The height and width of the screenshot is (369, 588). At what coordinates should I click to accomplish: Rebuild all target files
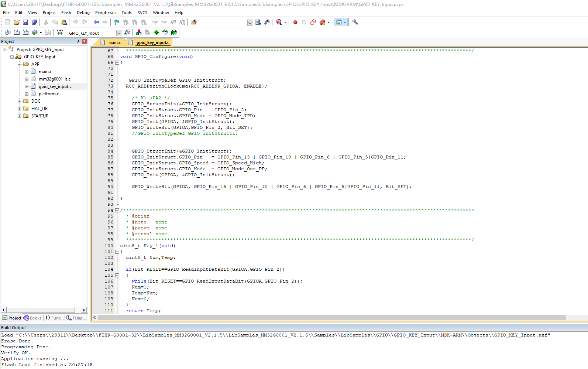point(25,33)
